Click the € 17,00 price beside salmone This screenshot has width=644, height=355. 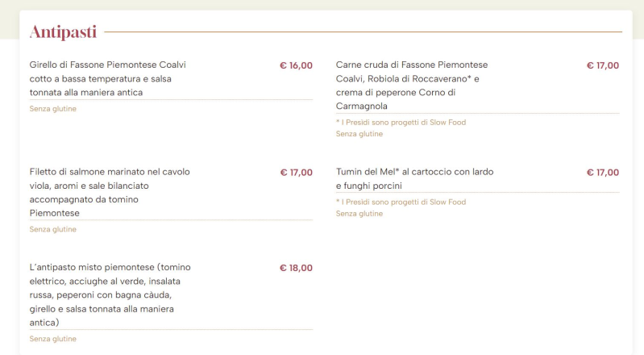point(296,173)
